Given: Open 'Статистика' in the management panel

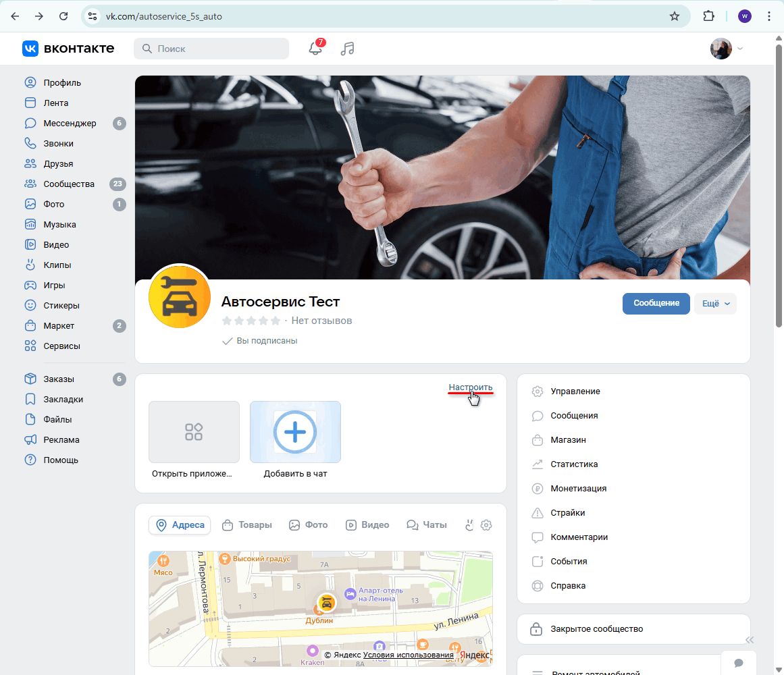Looking at the screenshot, I should (574, 464).
